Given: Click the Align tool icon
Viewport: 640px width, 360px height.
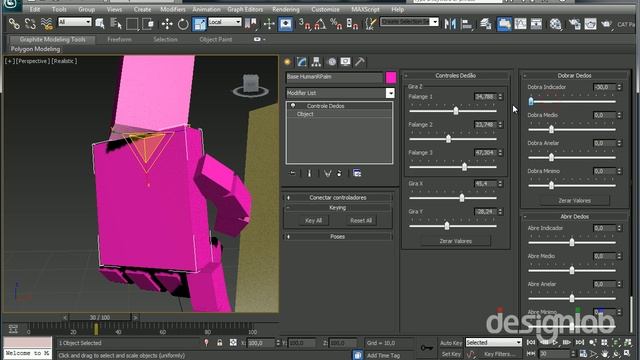Looking at the screenshot, I should tap(466, 24).
